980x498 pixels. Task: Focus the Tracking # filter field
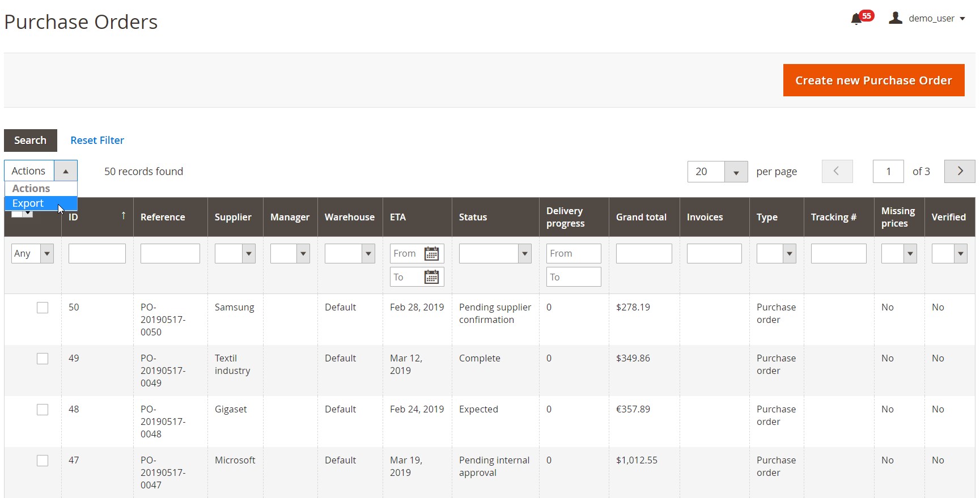point(839,253)
